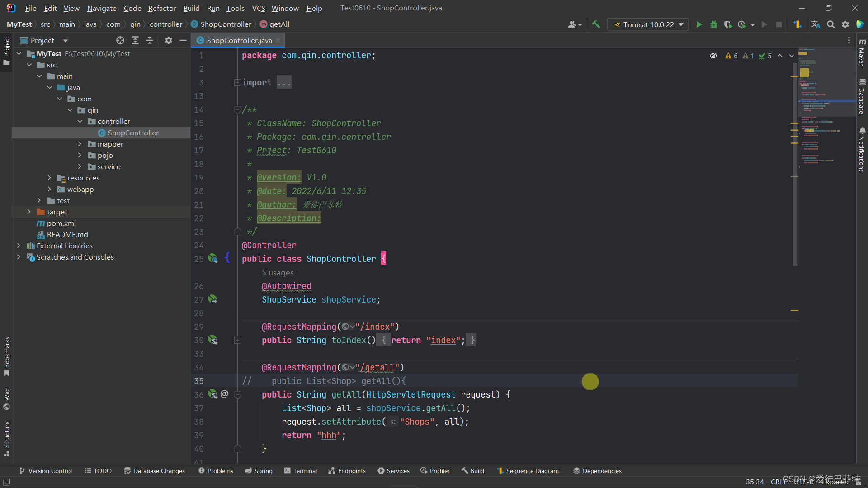Open the user account dropdown in toolbar
Image resolution: width=868 pixels, height=488 pixels.
[x=575, y=24]
